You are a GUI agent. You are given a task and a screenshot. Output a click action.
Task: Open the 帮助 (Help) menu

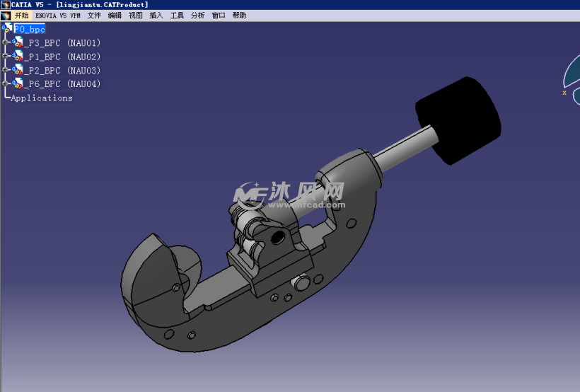coord(239,15)
